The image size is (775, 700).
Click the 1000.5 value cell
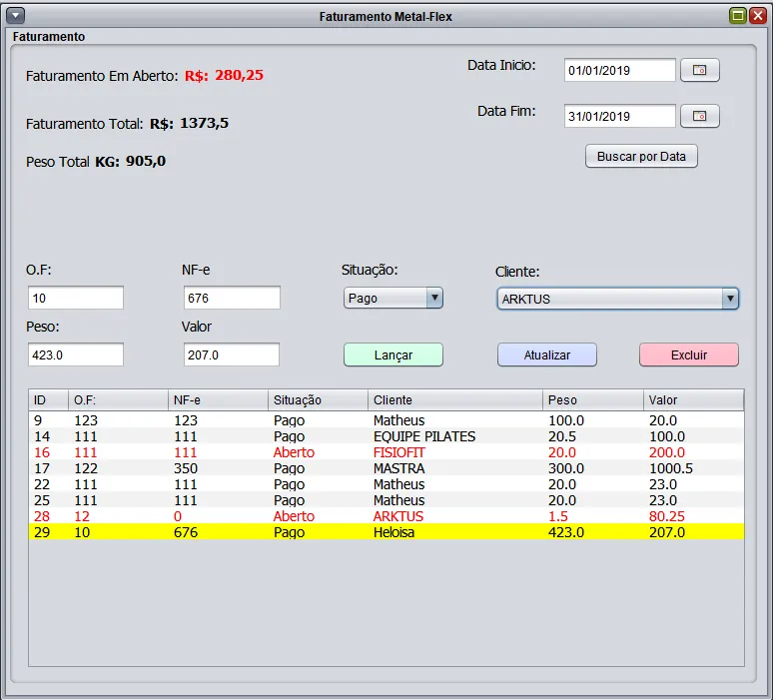693,468
